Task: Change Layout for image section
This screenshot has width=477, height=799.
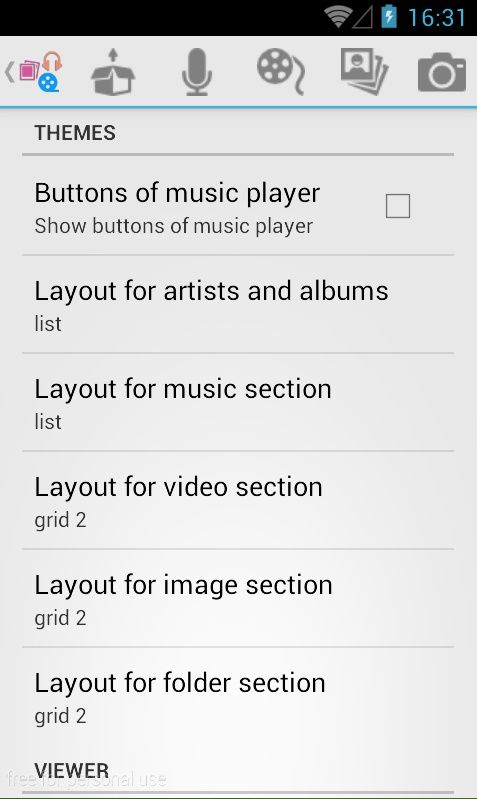Action: click(238, 598)
